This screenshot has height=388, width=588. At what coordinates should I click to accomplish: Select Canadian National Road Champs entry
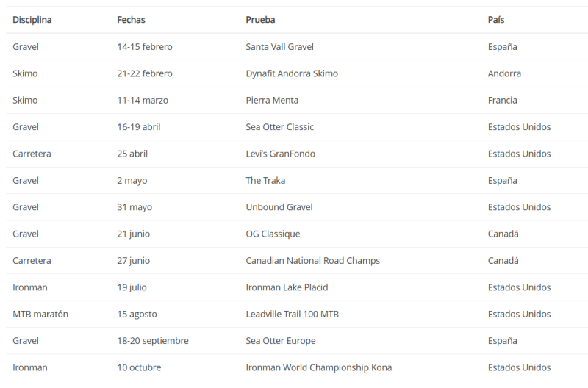coord(312,261)
